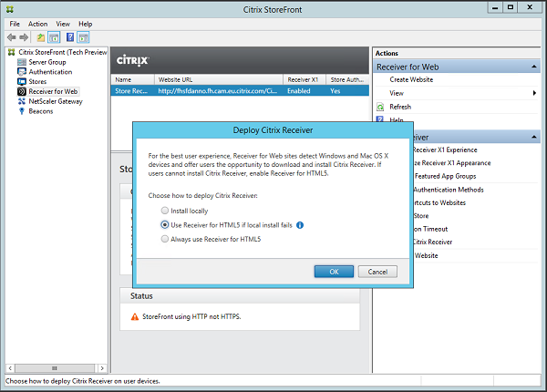Select the Install locally radio button
The image size is (547, 392).
164,211
